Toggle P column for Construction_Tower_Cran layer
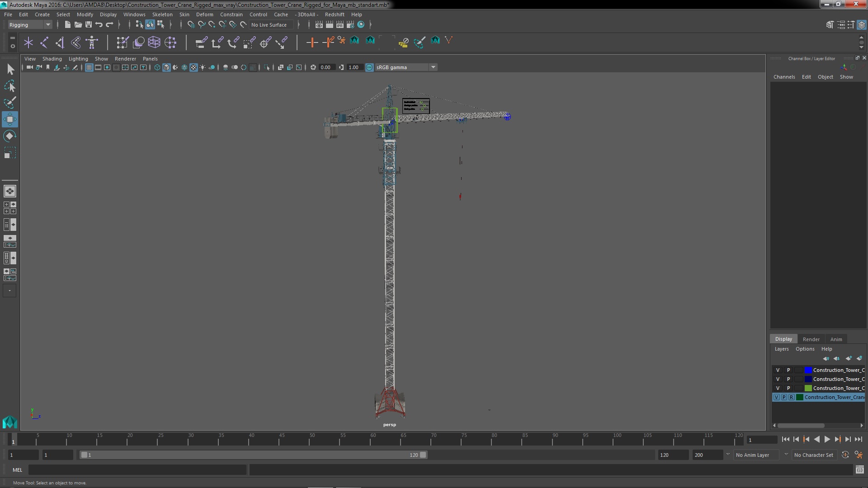This screenshot has width=868, height=488. tap(785, 397)
